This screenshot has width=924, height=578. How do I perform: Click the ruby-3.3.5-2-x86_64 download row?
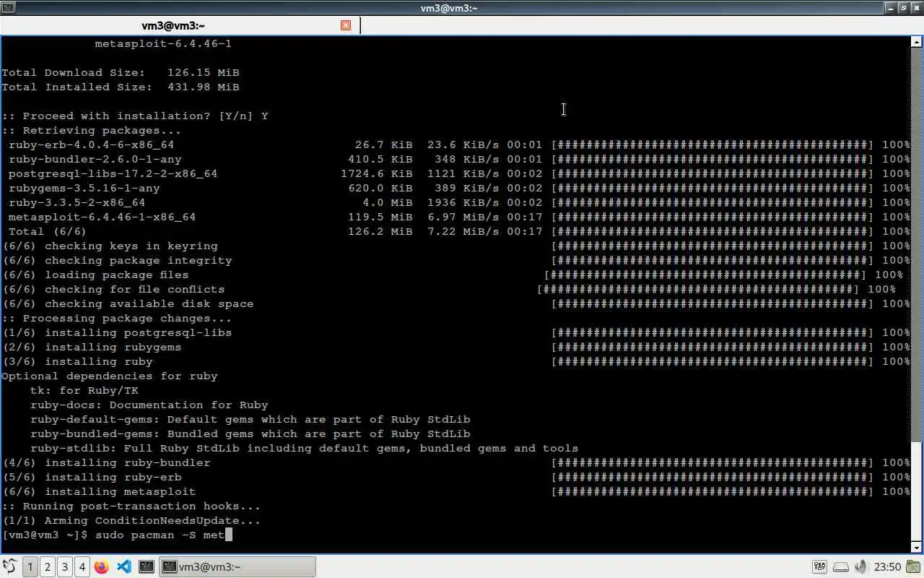tap(459, 202)
